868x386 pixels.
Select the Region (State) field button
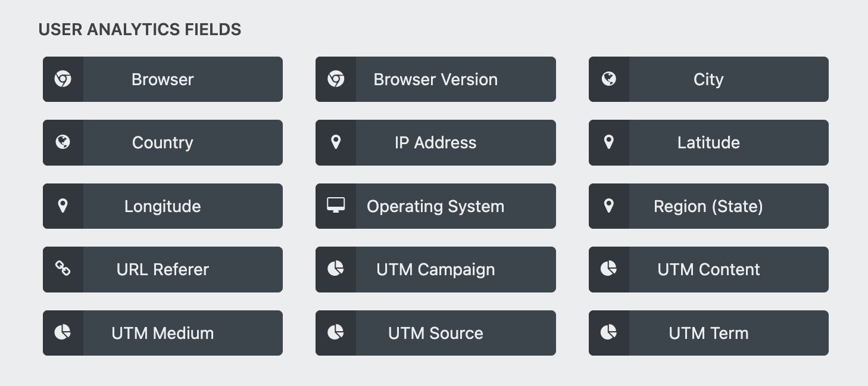(x=708, y=206)
